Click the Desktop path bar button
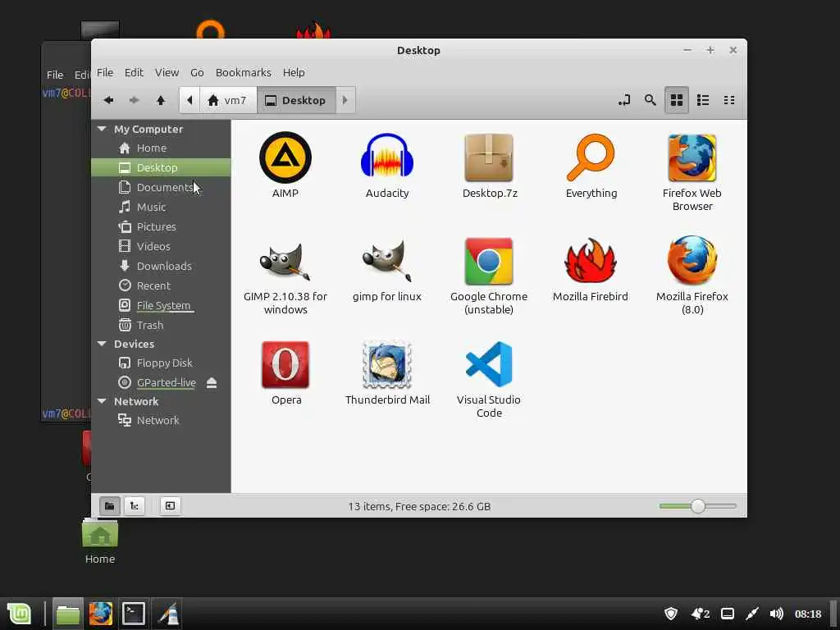 [x=296, y=100]
